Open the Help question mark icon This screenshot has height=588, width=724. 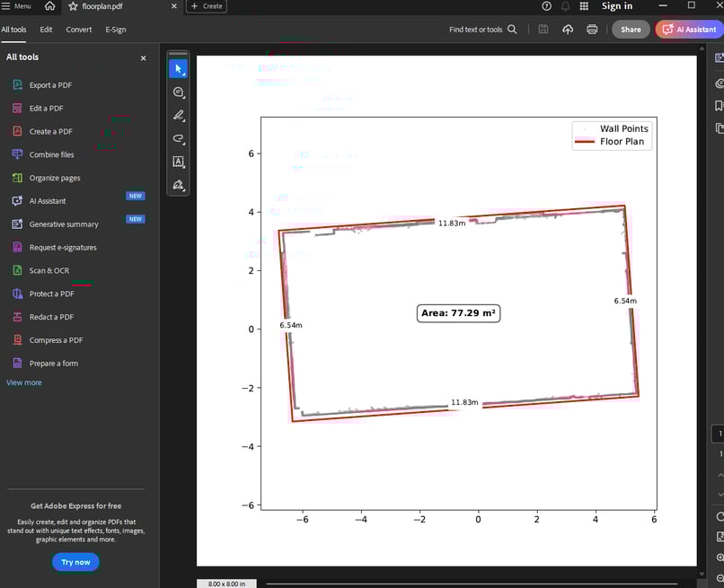[546, 6]
